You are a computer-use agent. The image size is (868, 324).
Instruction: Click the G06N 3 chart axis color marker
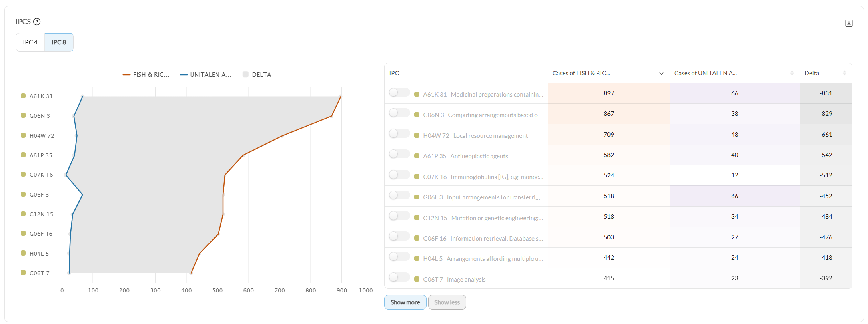(23, 115)
